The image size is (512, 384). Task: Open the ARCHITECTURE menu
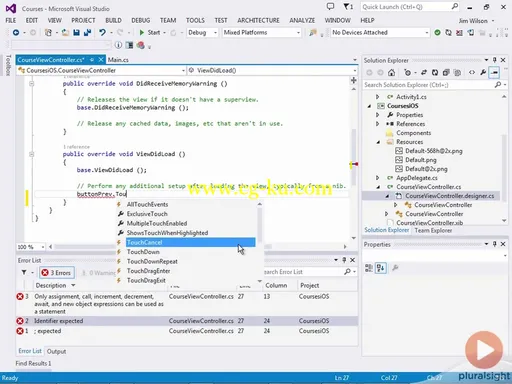point(258,21)
